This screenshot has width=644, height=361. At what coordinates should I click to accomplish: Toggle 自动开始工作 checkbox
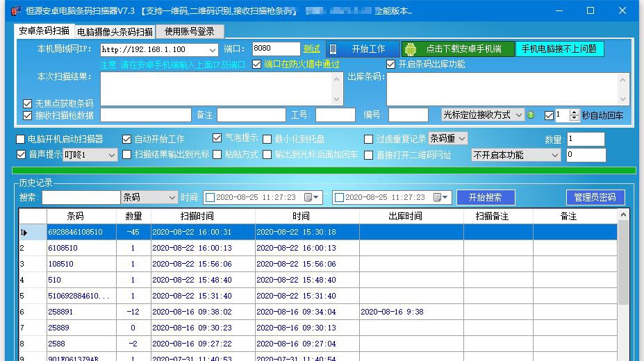[x=126, y=140]
